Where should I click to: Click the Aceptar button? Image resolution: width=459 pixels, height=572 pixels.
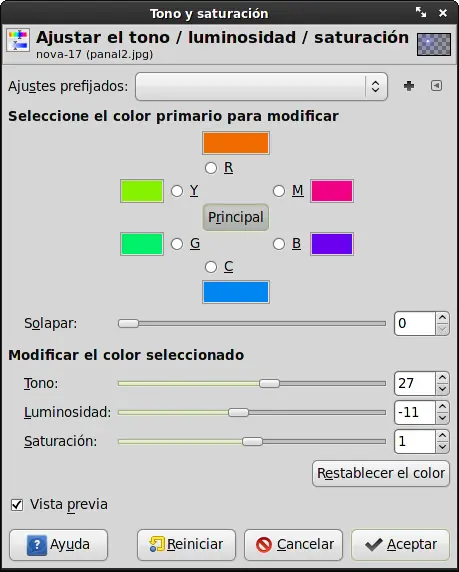400,545
